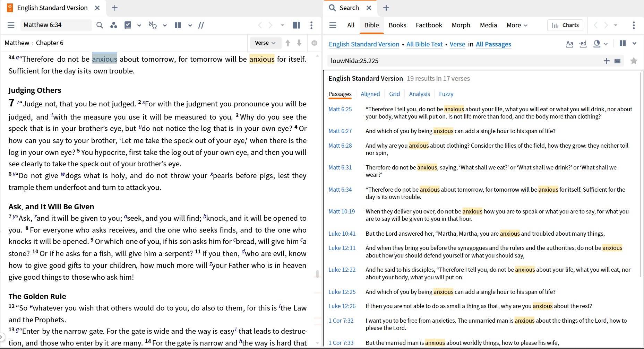Click the search magnifier in ESV toolbar

point(100,25)
